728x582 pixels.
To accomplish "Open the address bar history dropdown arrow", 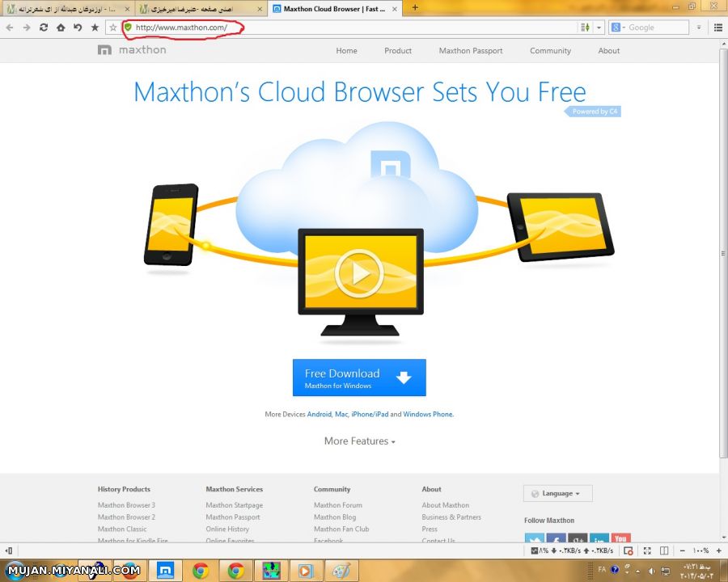I will (599, 27).
